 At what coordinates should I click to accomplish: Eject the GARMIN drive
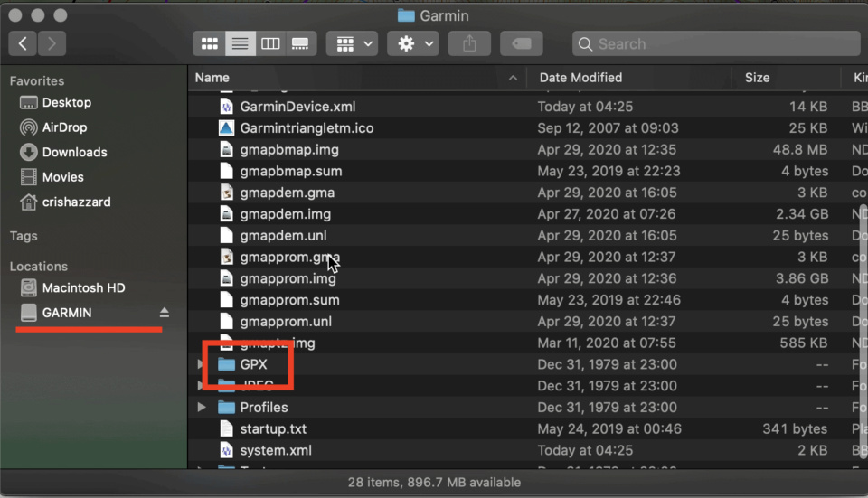click(x=165, y=313)
